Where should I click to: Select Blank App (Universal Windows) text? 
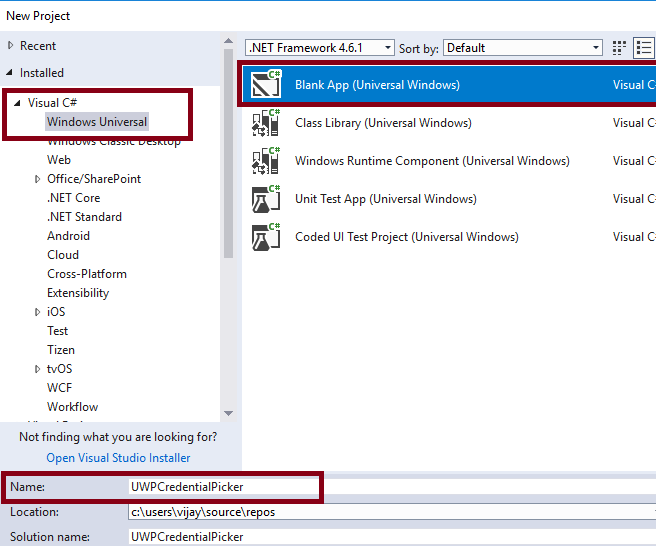point(377,85)
